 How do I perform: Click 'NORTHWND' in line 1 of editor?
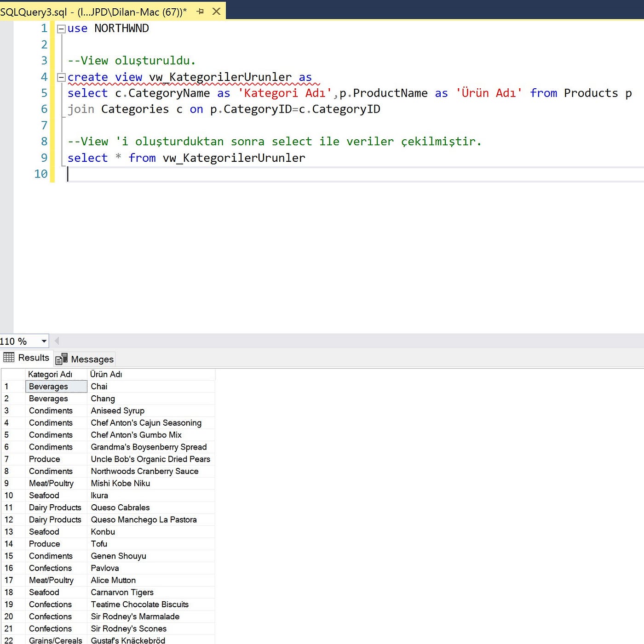121,28
